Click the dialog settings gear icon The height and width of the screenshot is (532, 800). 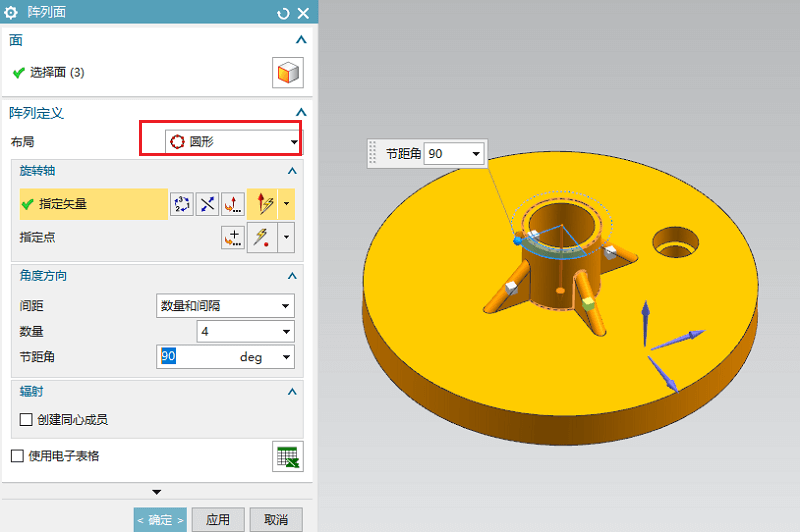click(x=11, y=13)
